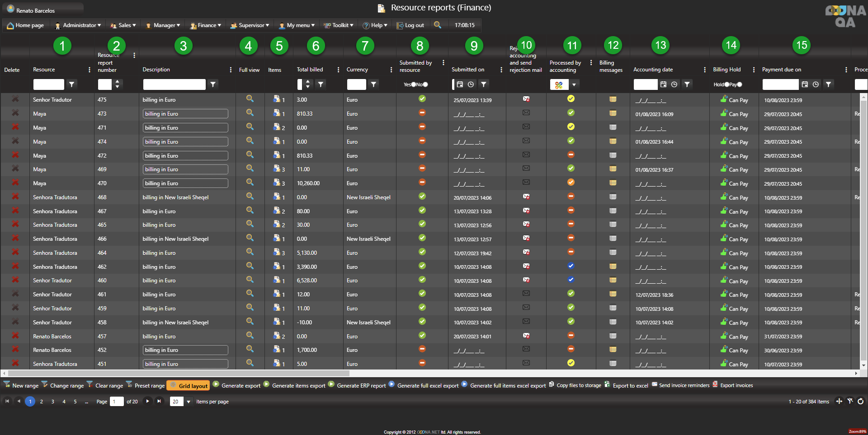Screen dimensions: 868x435
Task: Select the Hold radio in Billing Hold
Action: click(726, 84)
